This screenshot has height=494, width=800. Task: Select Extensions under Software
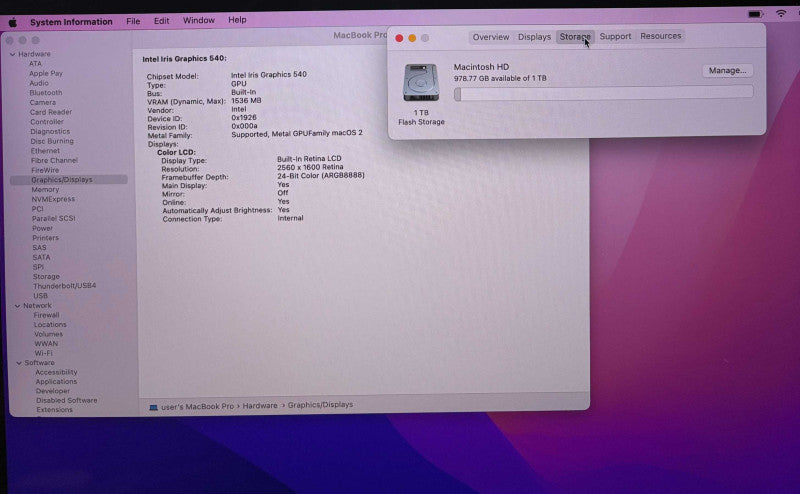pyautogui.click(x=55, y=410)
